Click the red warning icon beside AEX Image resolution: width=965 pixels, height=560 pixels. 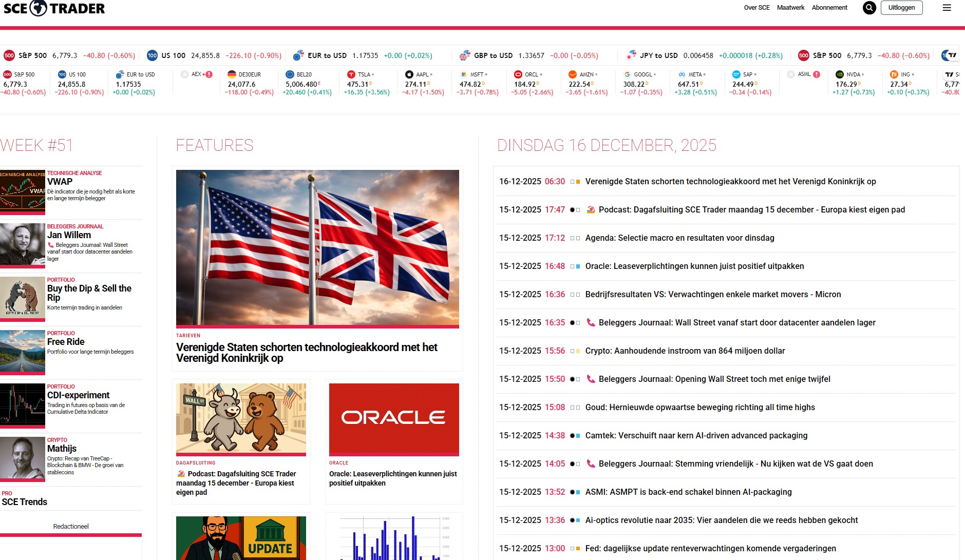pos(209,74)
